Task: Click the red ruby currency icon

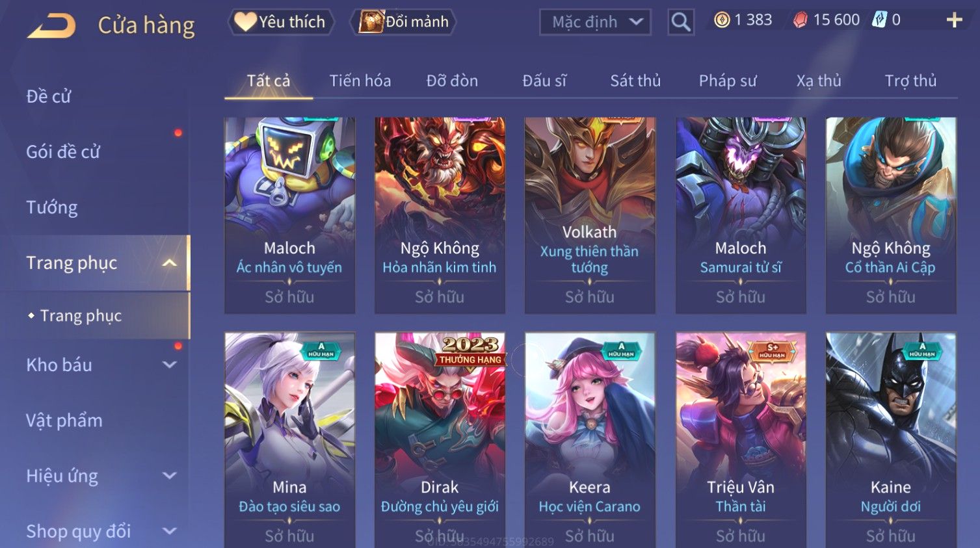Action: click(x=800, y=20)
